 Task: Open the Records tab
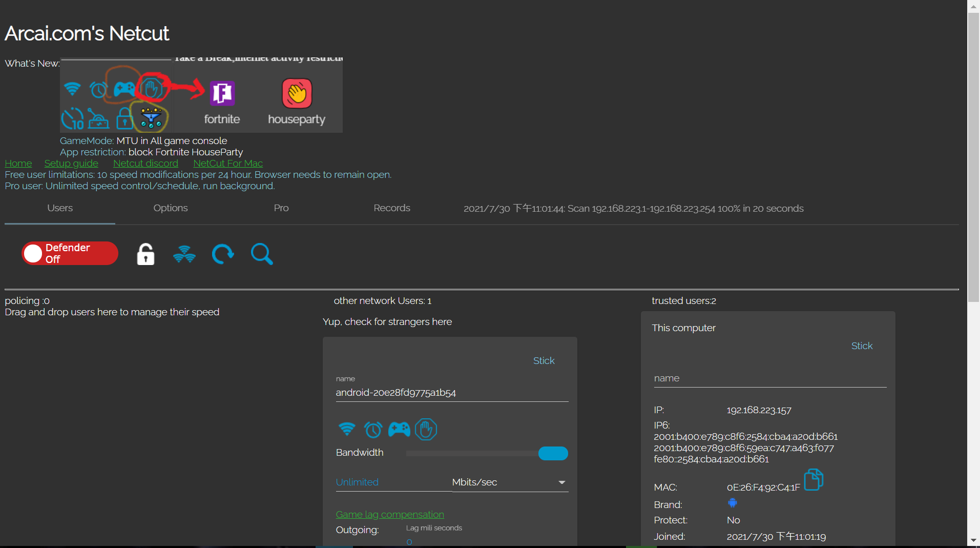[392, 208]
